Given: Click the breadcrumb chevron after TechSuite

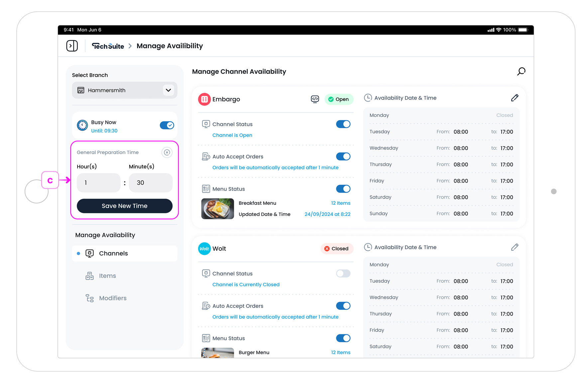Looking at the screenshot, I should pos(130,46).
